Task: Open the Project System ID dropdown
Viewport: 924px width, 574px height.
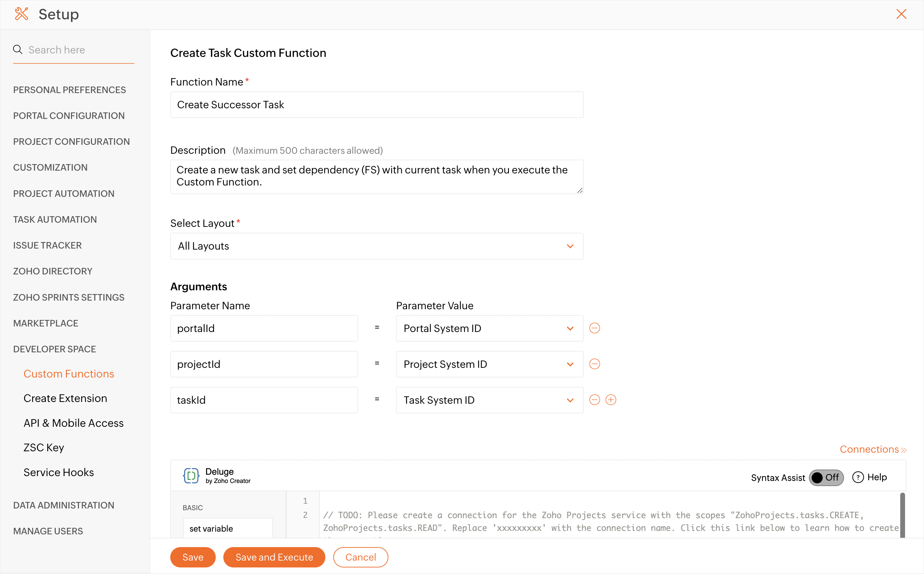Action: pyautogui.click(x=489, y=364)
